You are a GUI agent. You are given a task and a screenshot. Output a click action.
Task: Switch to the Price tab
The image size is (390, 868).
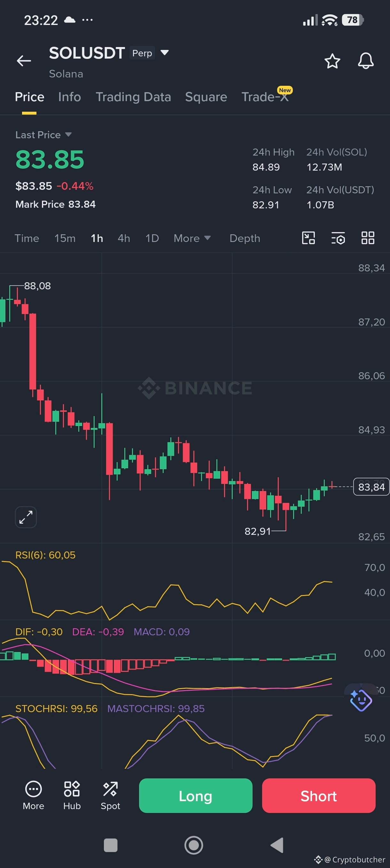click(30, 97)
